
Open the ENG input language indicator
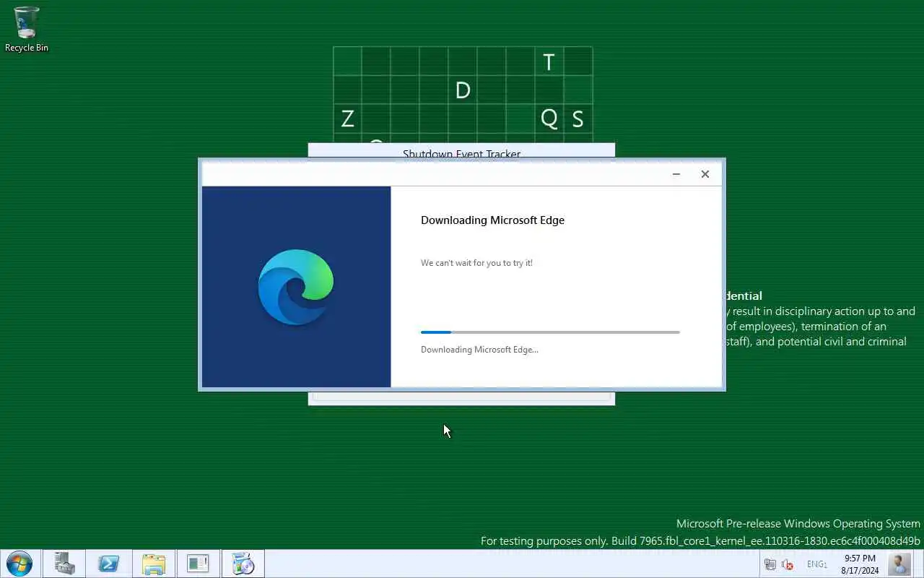tap(817, 564)
